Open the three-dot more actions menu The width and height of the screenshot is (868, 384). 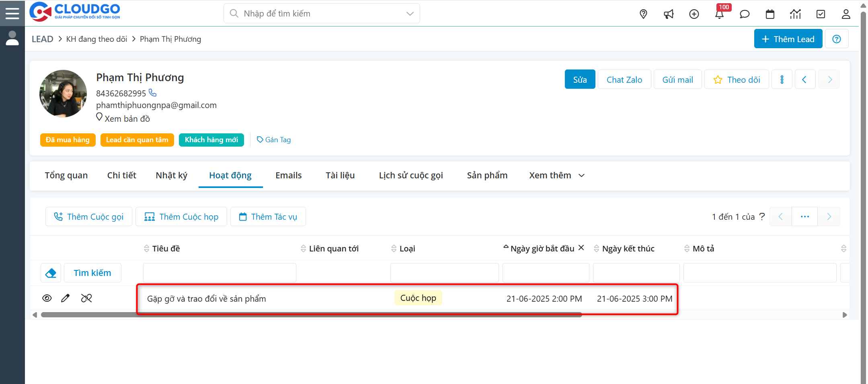(x=782, y=80)
